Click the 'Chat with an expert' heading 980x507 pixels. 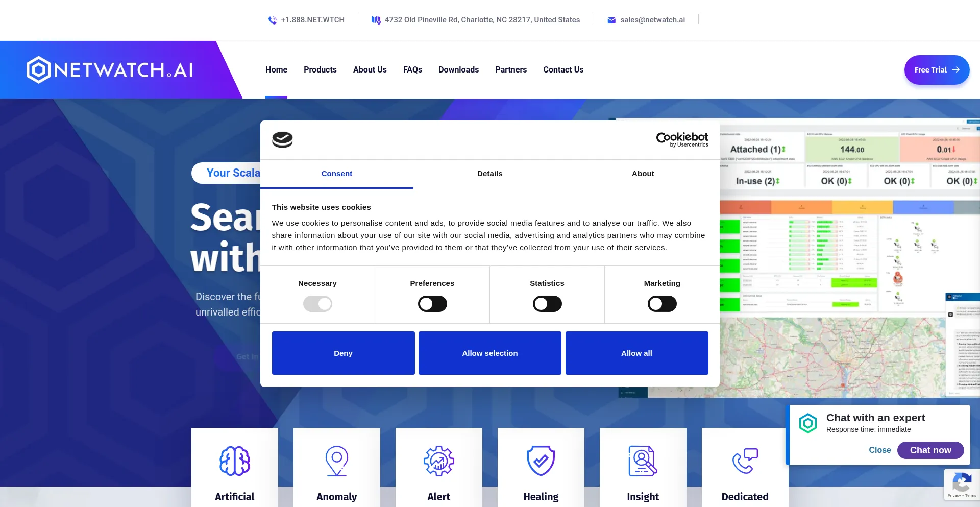[875, 418]
